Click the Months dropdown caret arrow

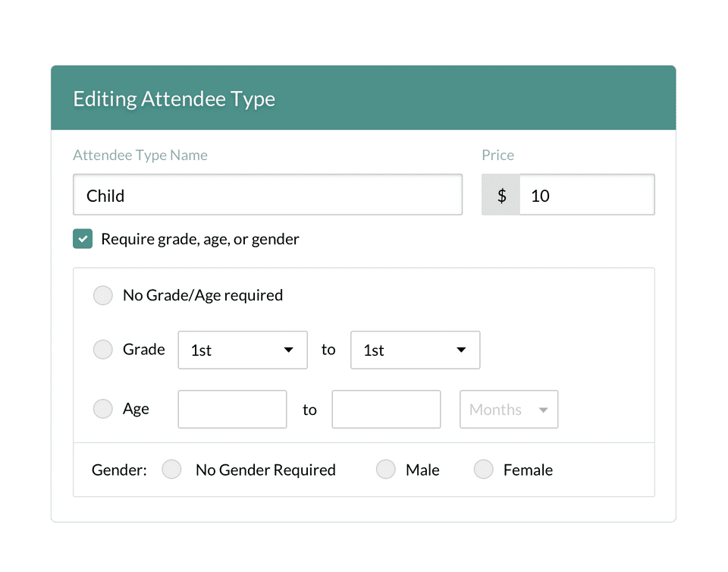pos(543,410)
